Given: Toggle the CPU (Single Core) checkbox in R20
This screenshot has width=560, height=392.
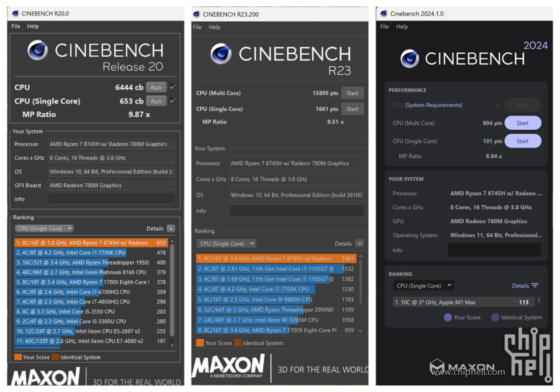Looking at the screenshot, I should [x=173, y=101].
